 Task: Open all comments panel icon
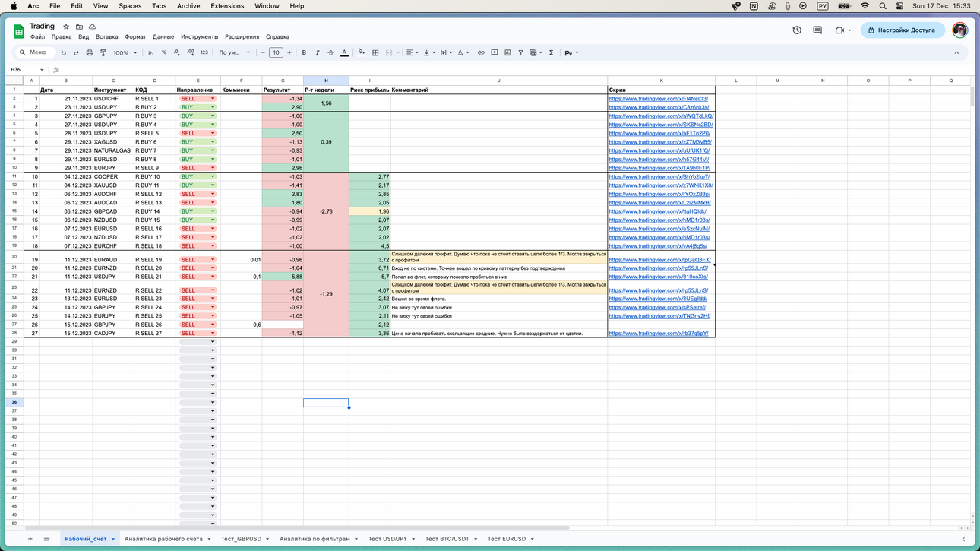point(817,30)
